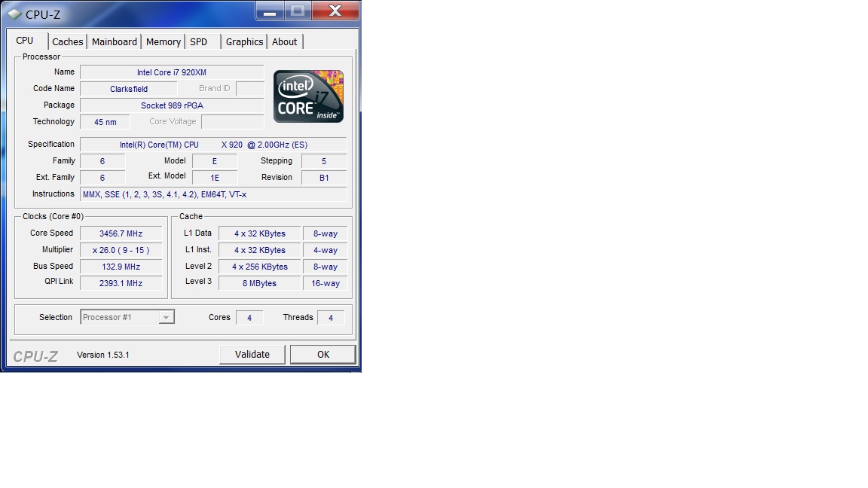Click the Name field Intel Core i7 920XM

coord(172,72)
